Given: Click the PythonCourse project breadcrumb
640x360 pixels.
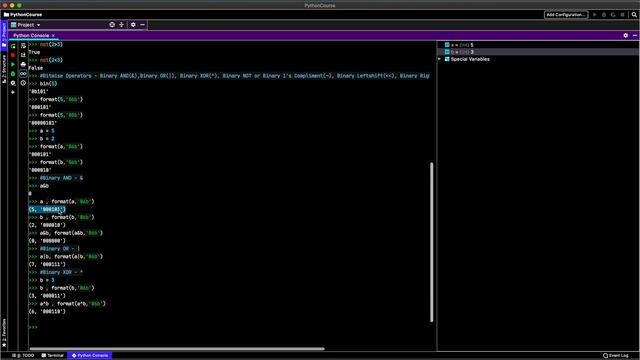Looking at the screenshot, I should click(23, 15).
